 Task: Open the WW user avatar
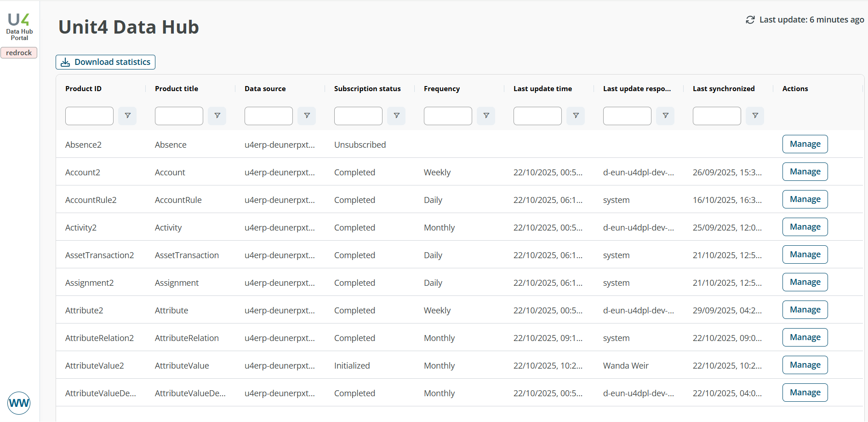click(19, 403)
